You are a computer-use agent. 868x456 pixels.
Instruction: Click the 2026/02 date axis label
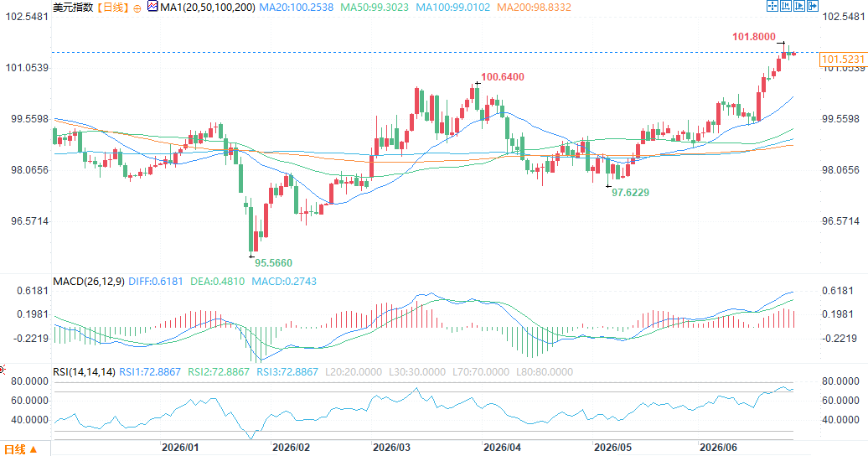(292, 447)
